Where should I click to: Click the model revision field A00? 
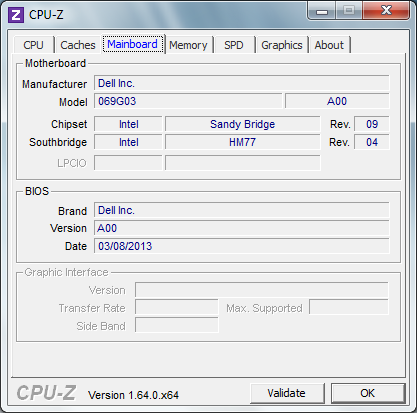pos(337,101)
